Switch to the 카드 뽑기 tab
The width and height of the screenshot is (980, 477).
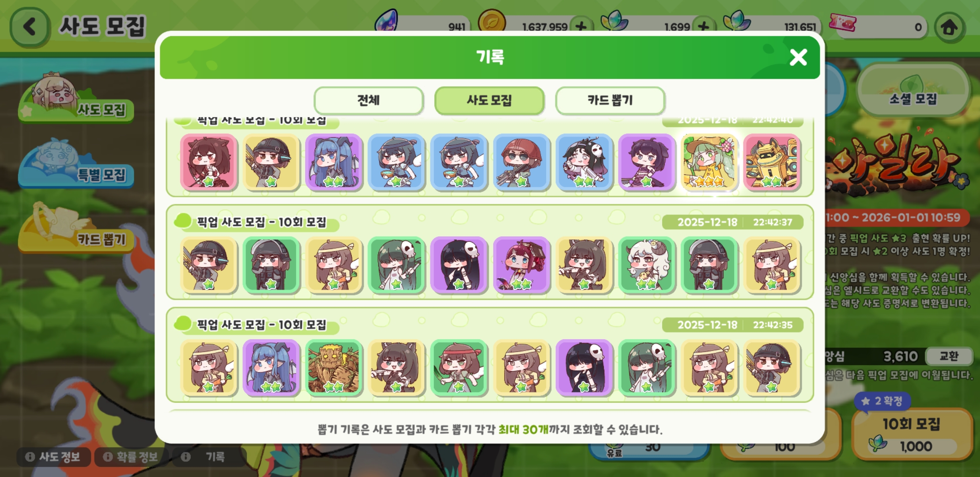610,101
